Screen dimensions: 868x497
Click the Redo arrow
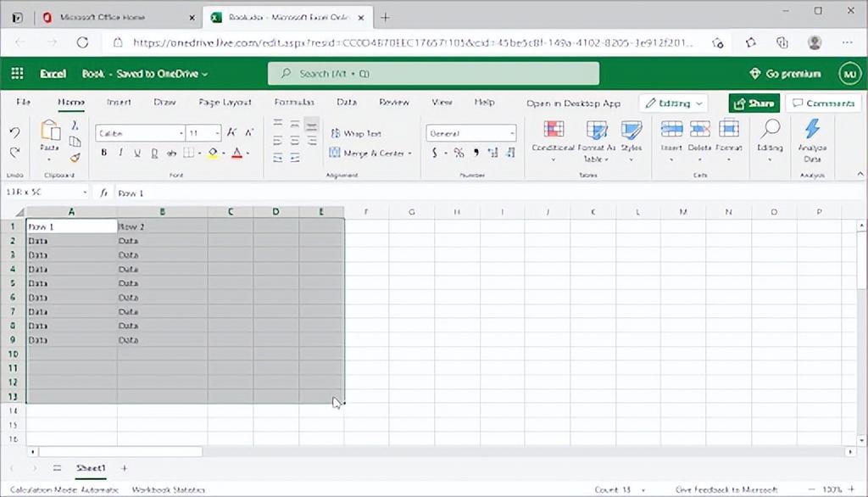[x=15, y=152]
